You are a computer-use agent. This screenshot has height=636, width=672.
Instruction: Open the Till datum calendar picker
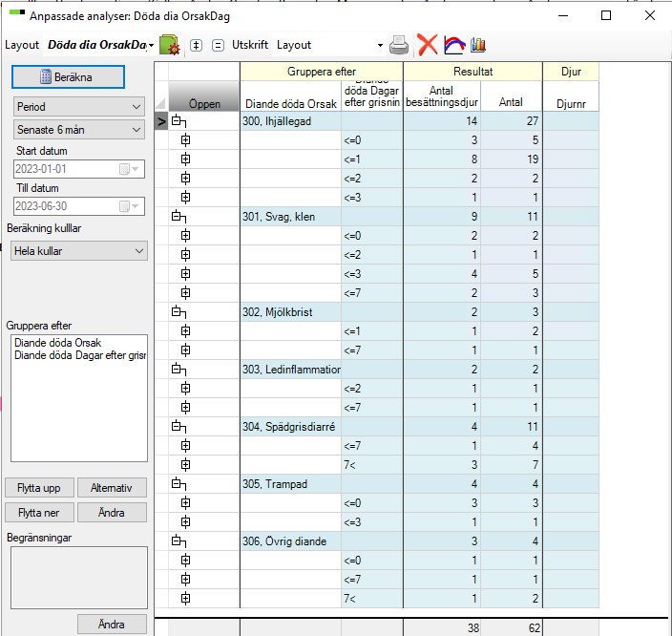pos(128,206)
